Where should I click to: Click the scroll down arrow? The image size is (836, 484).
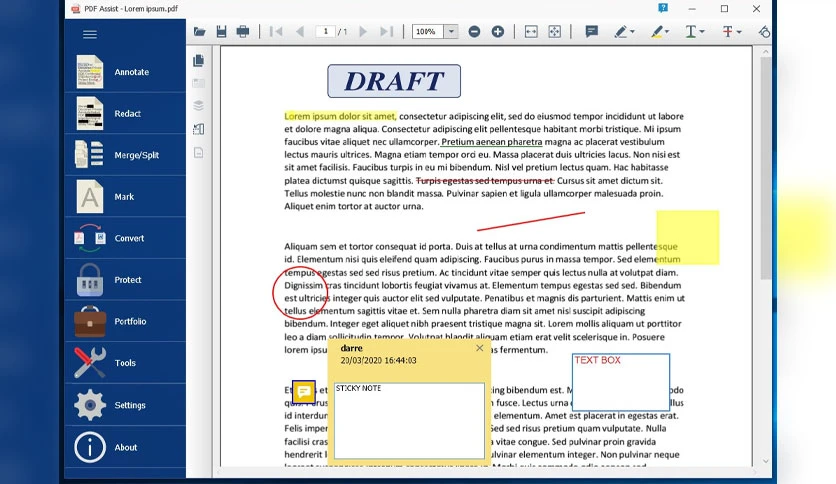(766, 461)
